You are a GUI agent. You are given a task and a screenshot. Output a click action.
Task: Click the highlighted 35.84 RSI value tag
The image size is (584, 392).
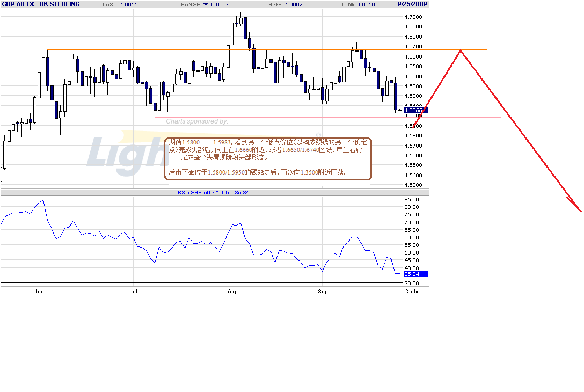pyautogui.click(x=415, y=274)
